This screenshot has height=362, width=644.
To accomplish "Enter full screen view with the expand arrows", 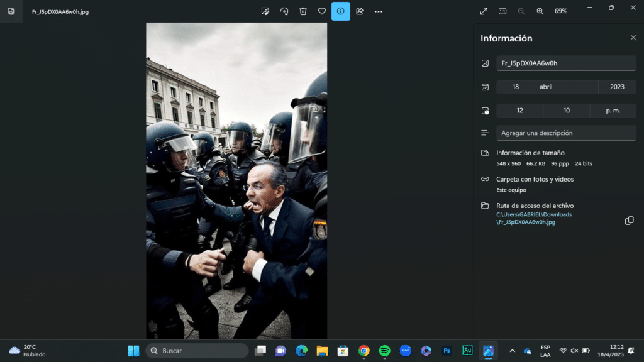I will point(484,11).
